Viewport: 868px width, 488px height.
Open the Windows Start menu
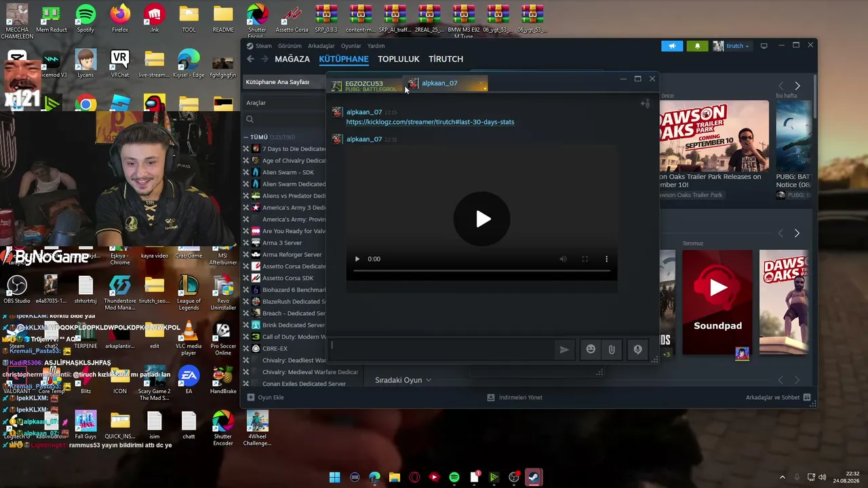click(x=334, y=477)
